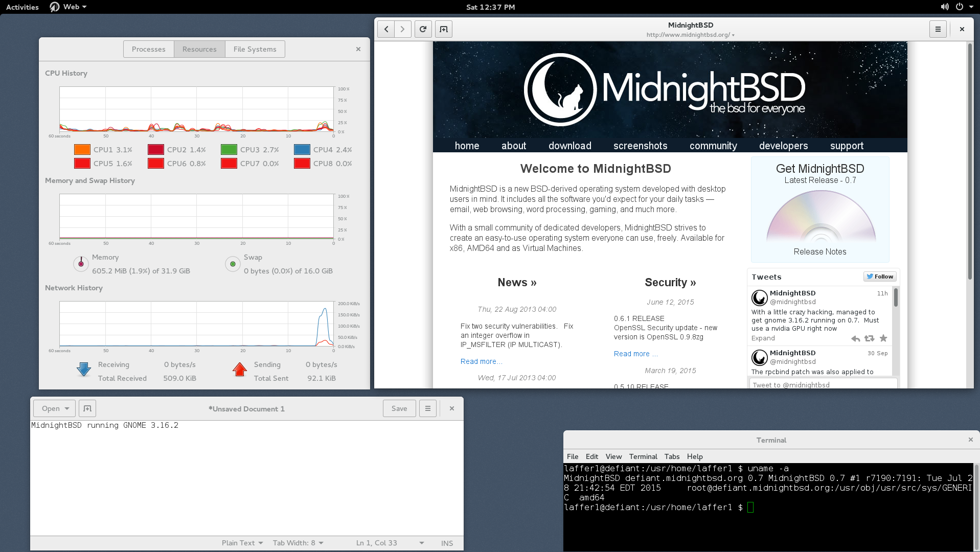Open the Plain Text language dropdown
The image size is (980, 552).
click(x=241, y=543)
